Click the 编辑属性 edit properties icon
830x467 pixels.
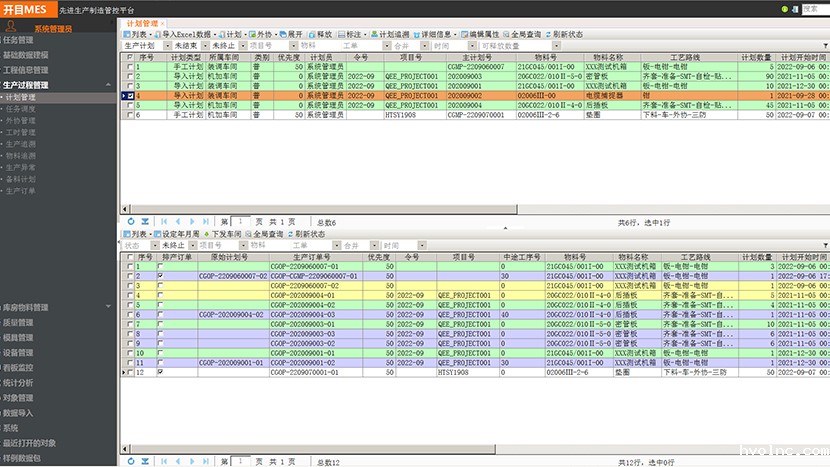(x=463, y=34)
